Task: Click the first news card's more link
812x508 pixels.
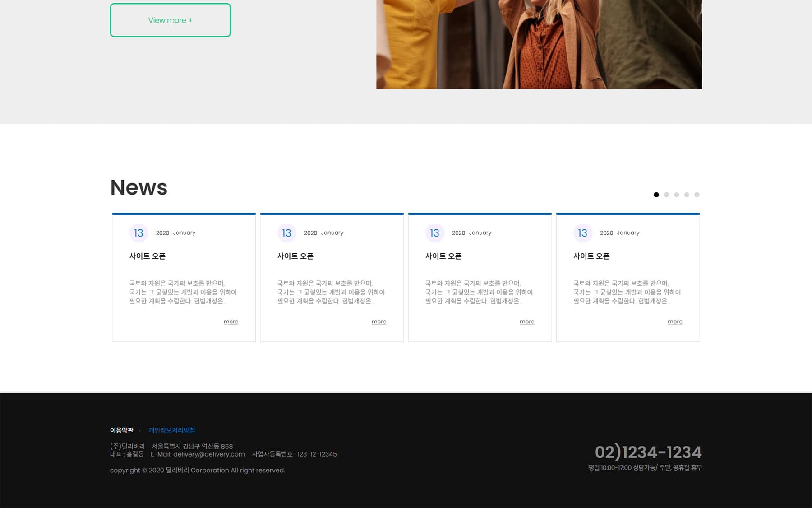Action: pyautogui.click(x=231, y=322)
